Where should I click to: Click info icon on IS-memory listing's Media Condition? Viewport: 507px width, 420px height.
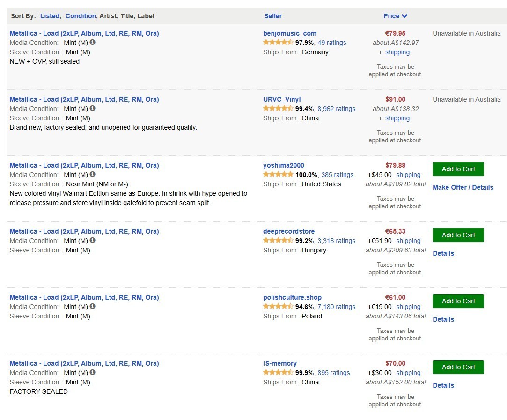click(x=93, y=373)
